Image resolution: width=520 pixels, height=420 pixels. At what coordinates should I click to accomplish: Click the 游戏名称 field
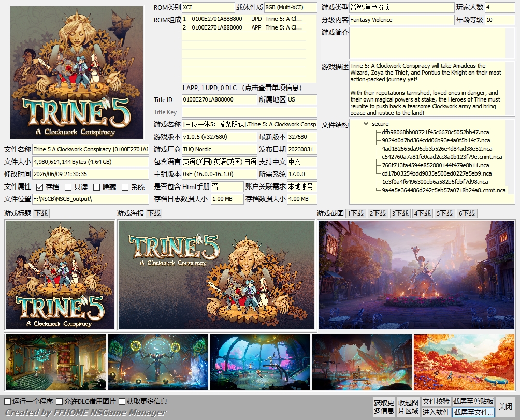[x=249, y=124]
